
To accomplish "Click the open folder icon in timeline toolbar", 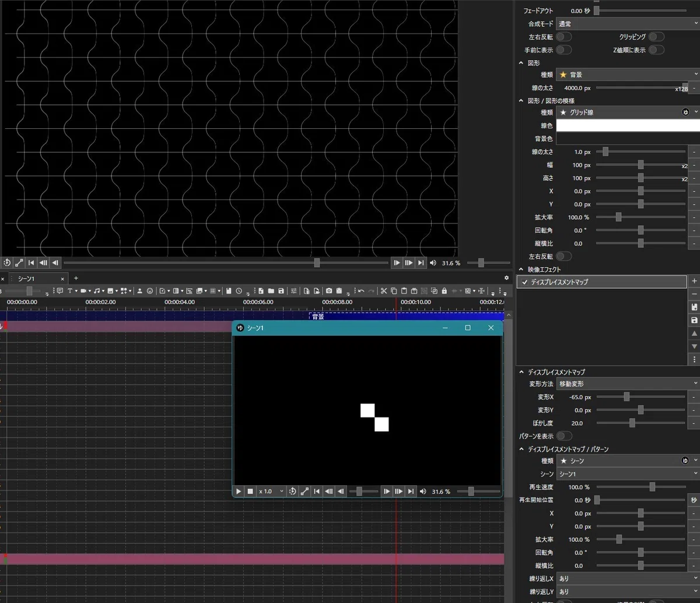I will (x=271, y=290).
